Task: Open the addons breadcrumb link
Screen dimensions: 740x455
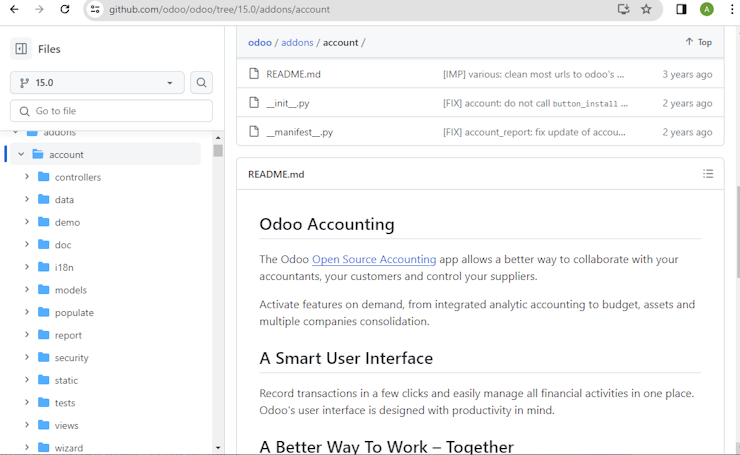Action: (297, 42)
